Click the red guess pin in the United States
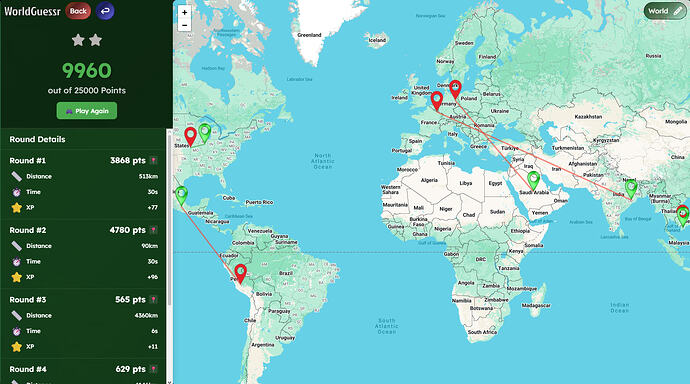Viewport: 690px width, 384px height. (190, 136)
